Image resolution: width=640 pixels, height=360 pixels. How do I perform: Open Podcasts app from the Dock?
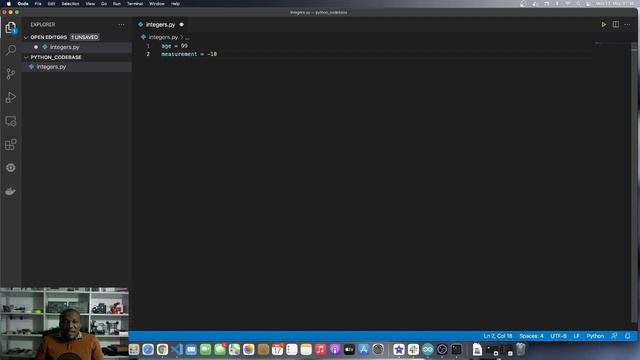[x=335, y=349]
